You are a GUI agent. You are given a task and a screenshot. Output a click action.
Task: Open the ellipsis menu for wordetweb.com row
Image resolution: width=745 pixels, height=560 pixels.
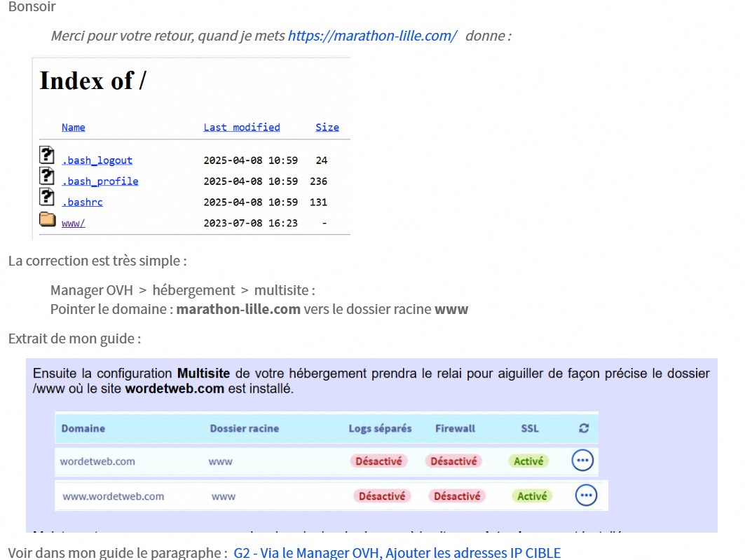point(582,460)
